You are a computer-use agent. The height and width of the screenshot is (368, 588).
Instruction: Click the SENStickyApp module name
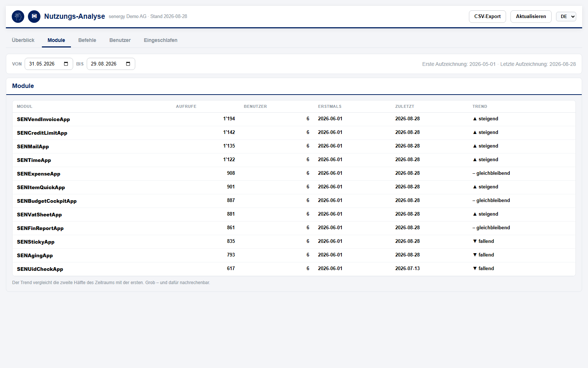pyautogui.click(x=36, y=242)
